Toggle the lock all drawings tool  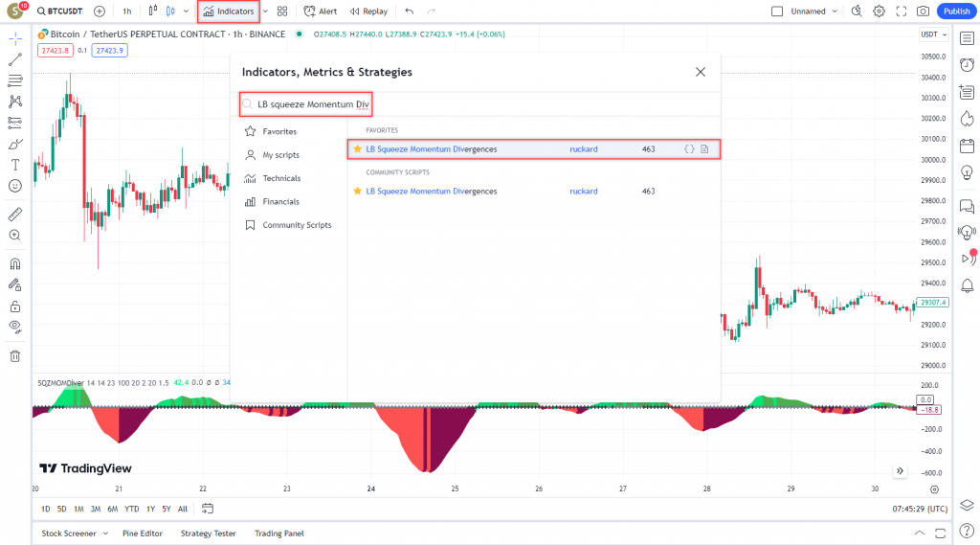coord(15,307)
